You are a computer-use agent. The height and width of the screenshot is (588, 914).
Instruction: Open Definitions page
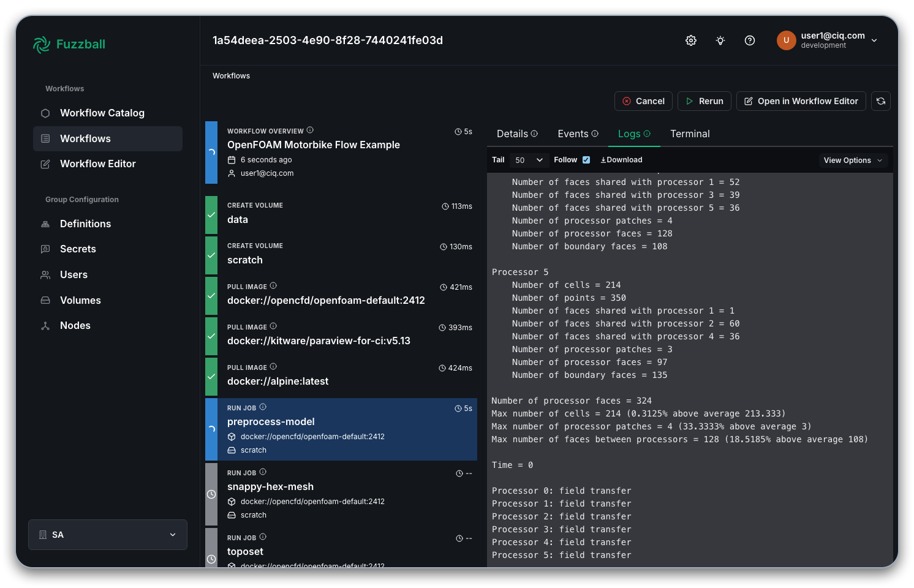click(108, 224)
